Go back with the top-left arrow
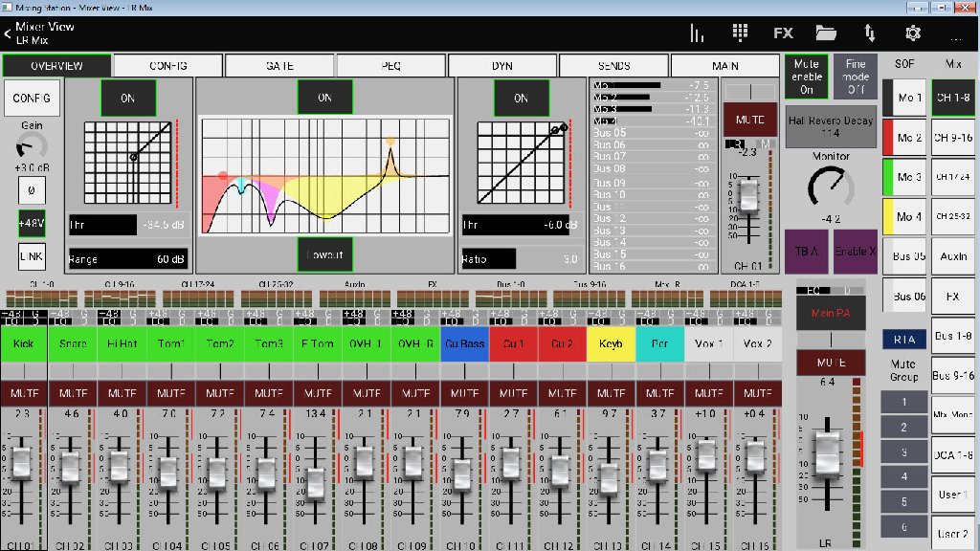The width and height of the screenshot is (980, 551). [x=8, y=33]
